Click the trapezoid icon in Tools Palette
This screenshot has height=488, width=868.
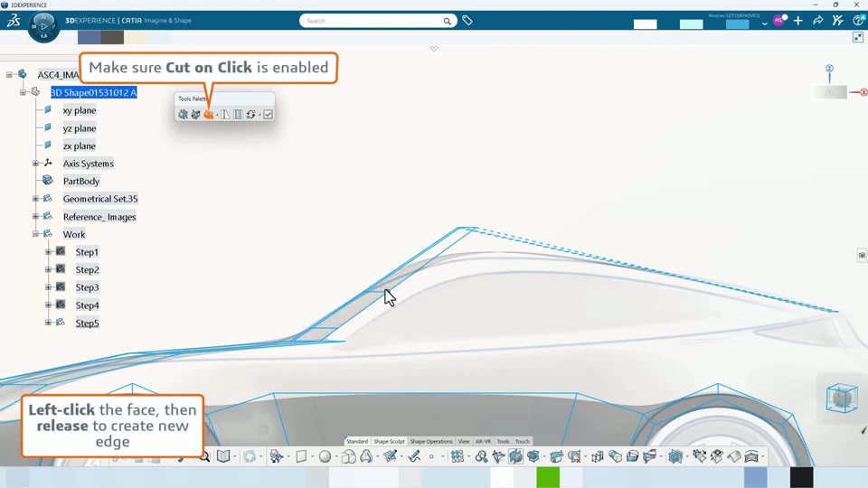(x=225, y=115)
